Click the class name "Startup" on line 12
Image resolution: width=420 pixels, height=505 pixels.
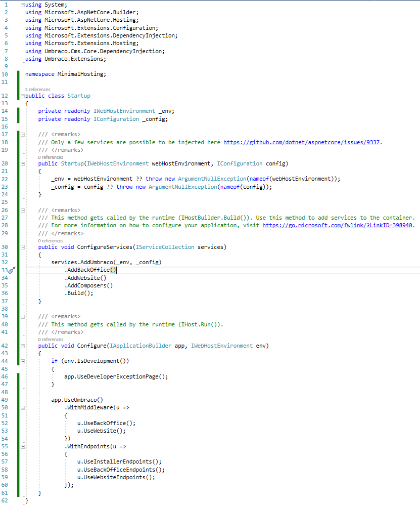[x=79, y=96]
